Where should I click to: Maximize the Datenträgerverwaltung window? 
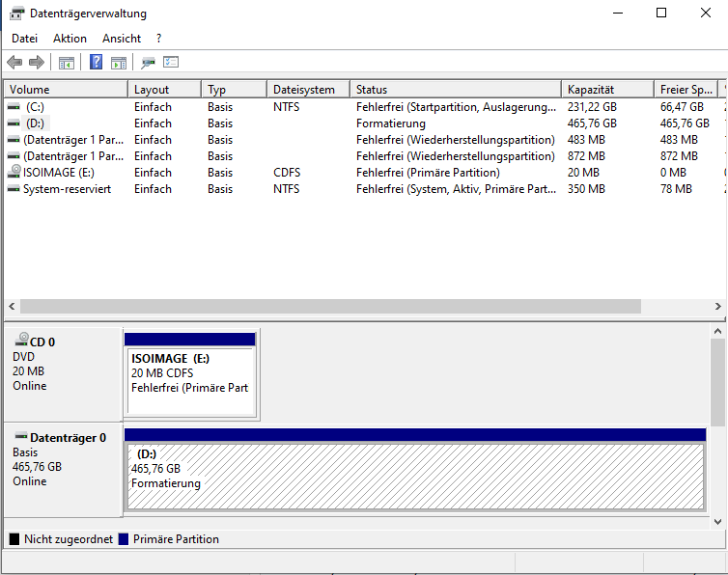[661, 13]
